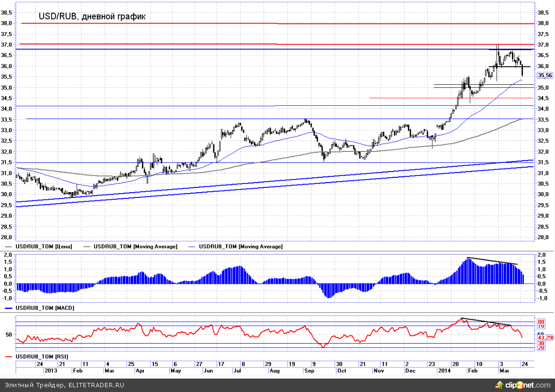
Task: Select the black divergence trendline on MACD histogram
Action: click(x=492, y=261)
